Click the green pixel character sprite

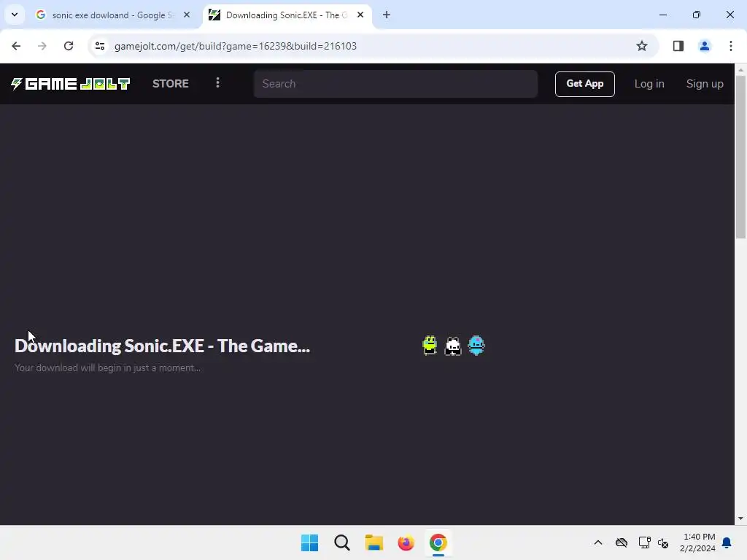(x=430, y=345)
